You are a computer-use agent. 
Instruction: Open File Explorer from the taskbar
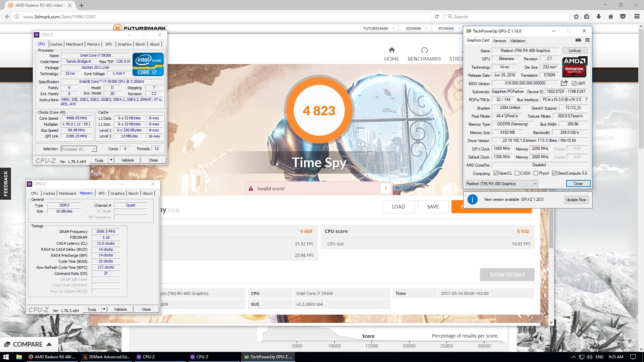click(x=19, y=357)
